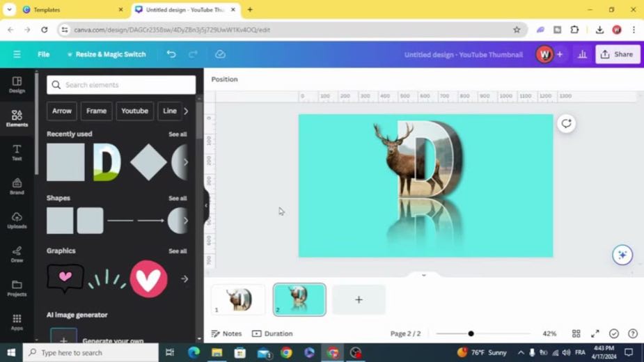Select the Youtube suggestion chip
The image size is (644, 362).
point(134,111)
